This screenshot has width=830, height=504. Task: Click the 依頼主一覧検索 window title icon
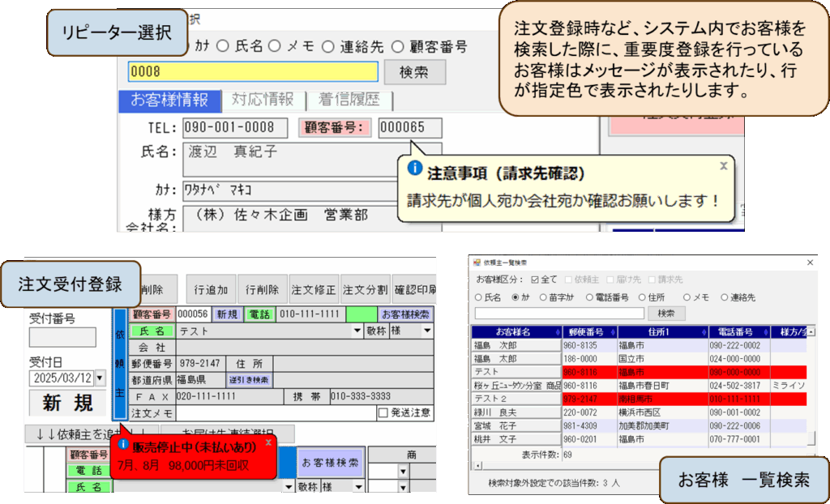point(477,263)
